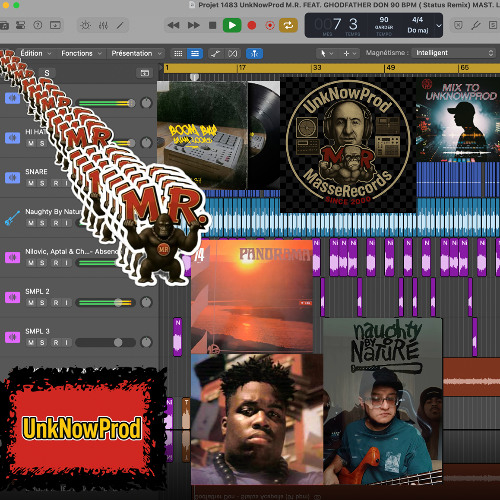Click bar 17 on the ruler
Screen dimensions: 500x500
(242, 68)
